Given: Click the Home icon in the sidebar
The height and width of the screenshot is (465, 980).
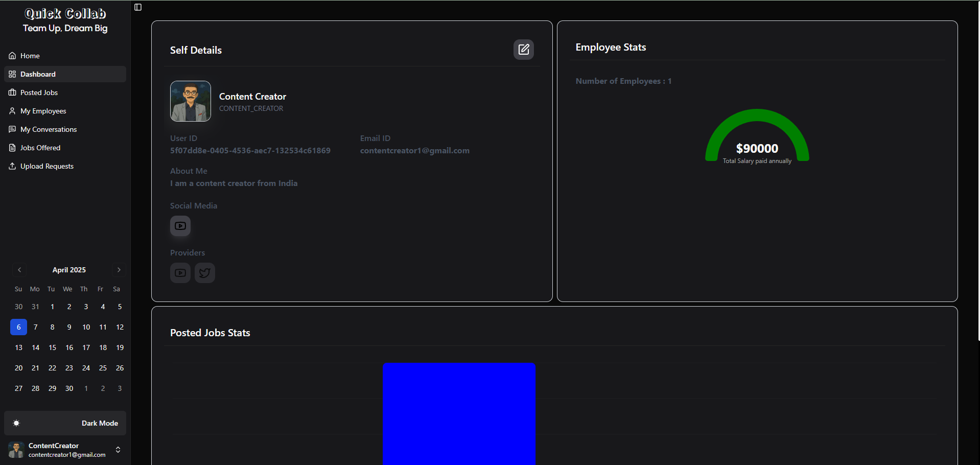Looking at the screenshot, I should pos(12,55).
